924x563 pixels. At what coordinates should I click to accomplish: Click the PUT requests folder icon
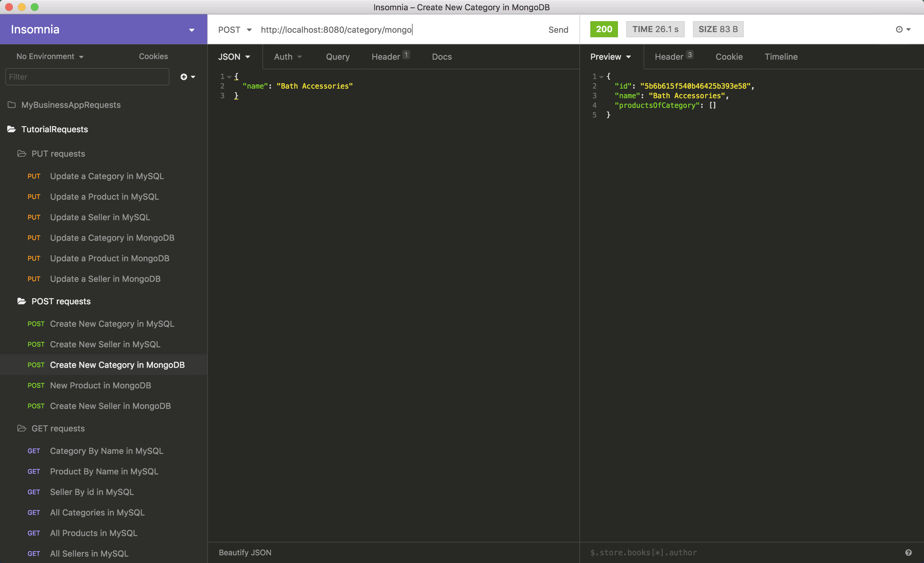coord(22,153)
